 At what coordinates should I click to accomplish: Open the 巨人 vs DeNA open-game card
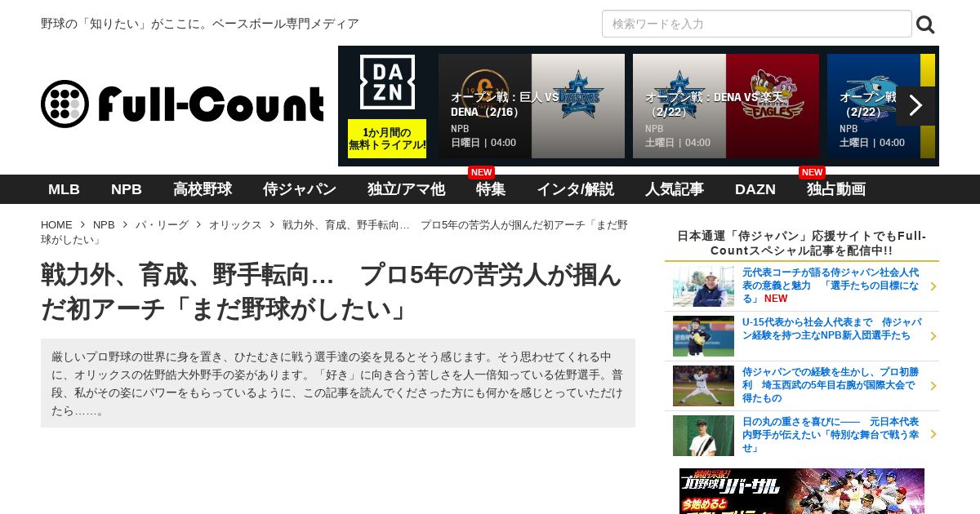pos(532,106)
